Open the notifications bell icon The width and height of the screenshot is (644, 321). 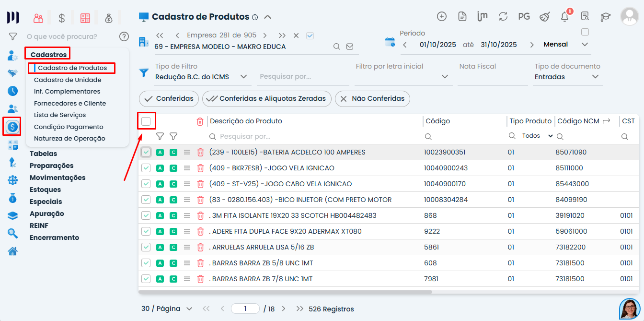[564, 17]
